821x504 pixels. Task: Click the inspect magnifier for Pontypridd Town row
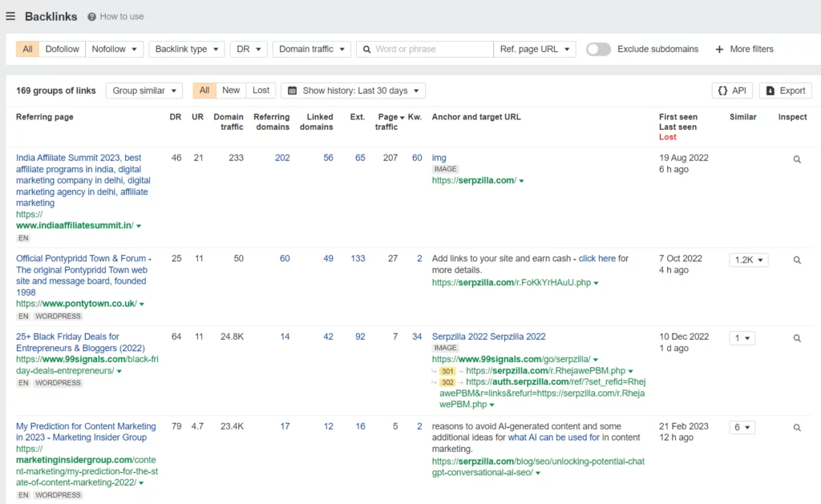point(796,260)
